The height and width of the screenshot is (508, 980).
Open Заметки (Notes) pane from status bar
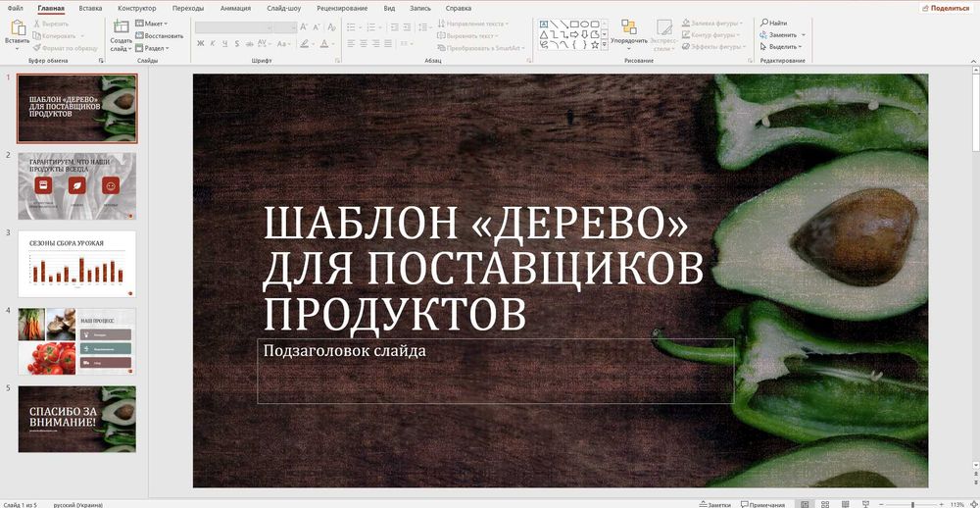[x=715, y=504]
